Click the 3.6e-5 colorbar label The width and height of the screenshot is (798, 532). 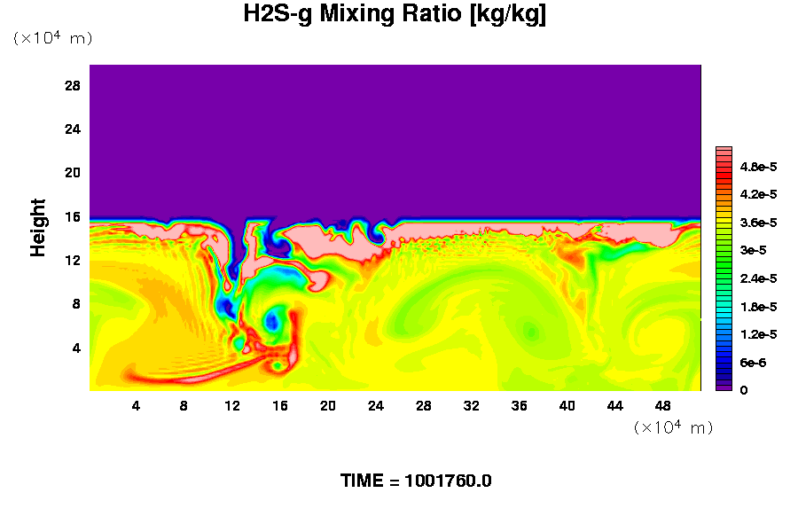(x=759, y=222)
